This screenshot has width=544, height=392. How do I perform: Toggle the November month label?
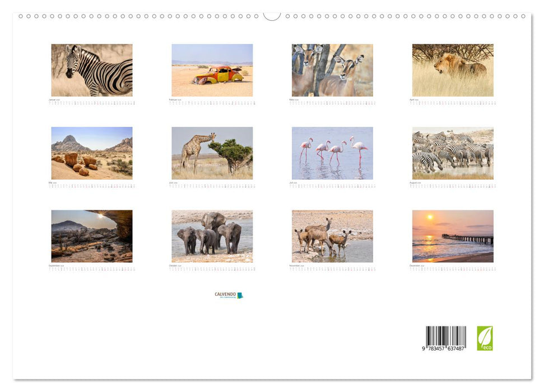pyautogui.click(x=297, y=265)
